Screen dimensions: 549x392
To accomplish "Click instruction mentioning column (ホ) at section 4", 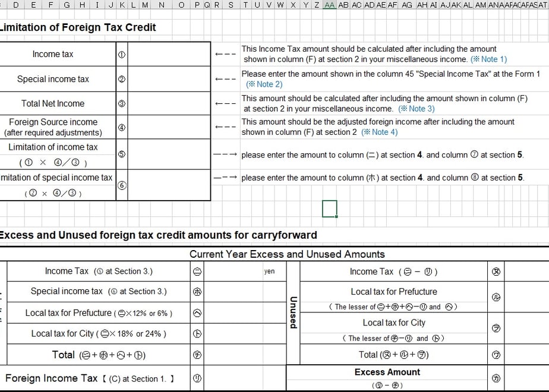I will click(383, 178).
